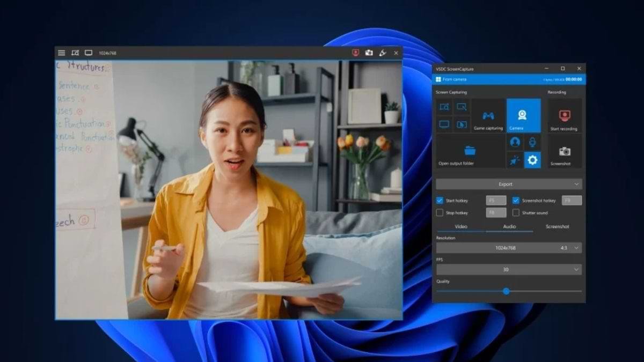Select the window-under-cursor capture icon
Image resolution: width=644 pixels, height=362 pixels.
coord(462,124)
